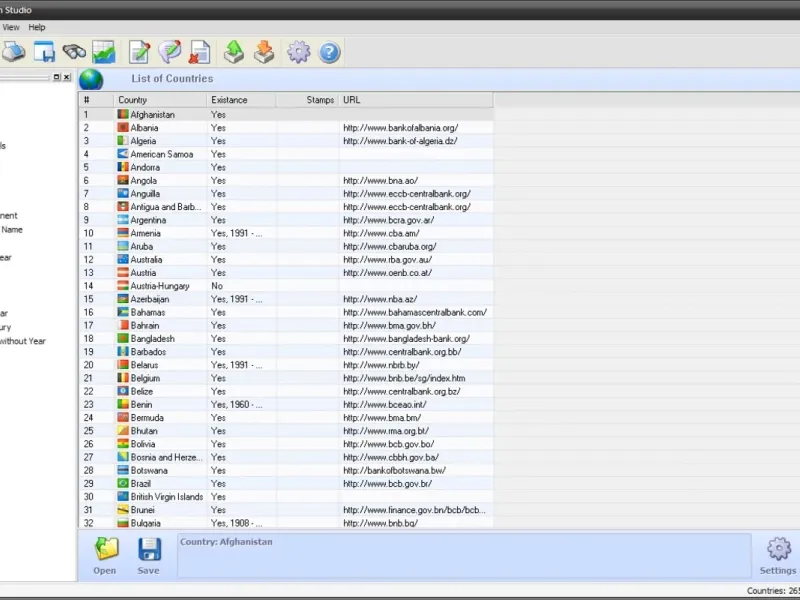Click the side panel pin/float icon

[57, 77]
